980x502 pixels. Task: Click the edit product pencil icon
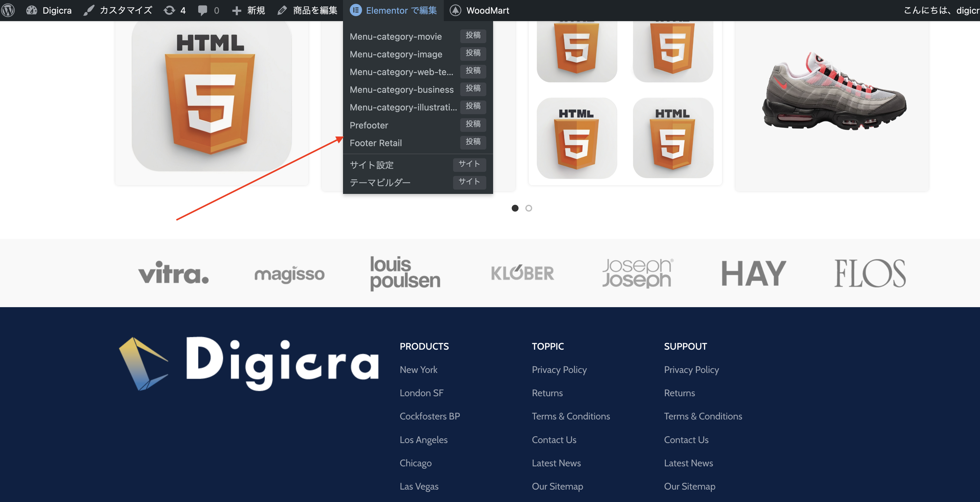click(282, 10)
